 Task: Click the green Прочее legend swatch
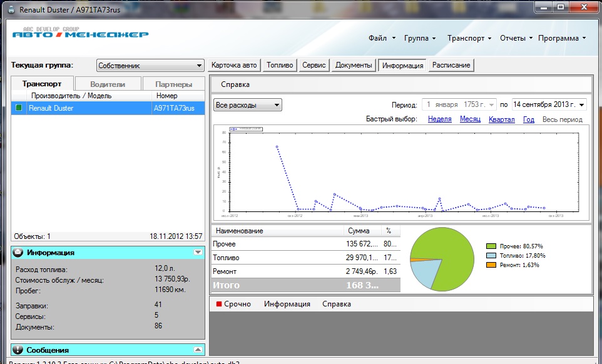click(x=491, y=246)
